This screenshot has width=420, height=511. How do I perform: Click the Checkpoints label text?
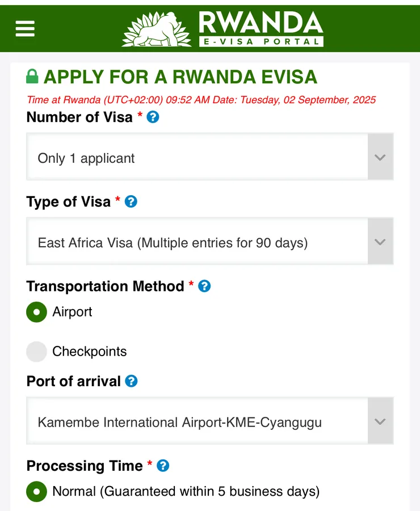pyautogui.click(x=89, y=352)
